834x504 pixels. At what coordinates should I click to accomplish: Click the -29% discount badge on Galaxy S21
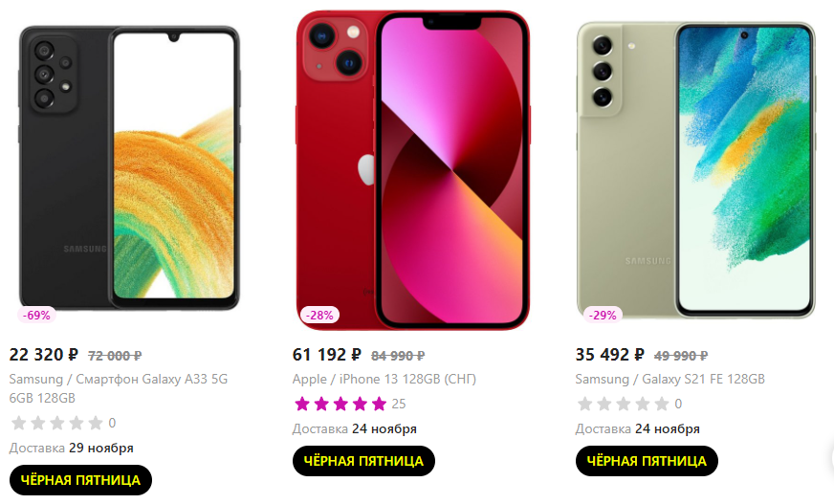(603, 316)
